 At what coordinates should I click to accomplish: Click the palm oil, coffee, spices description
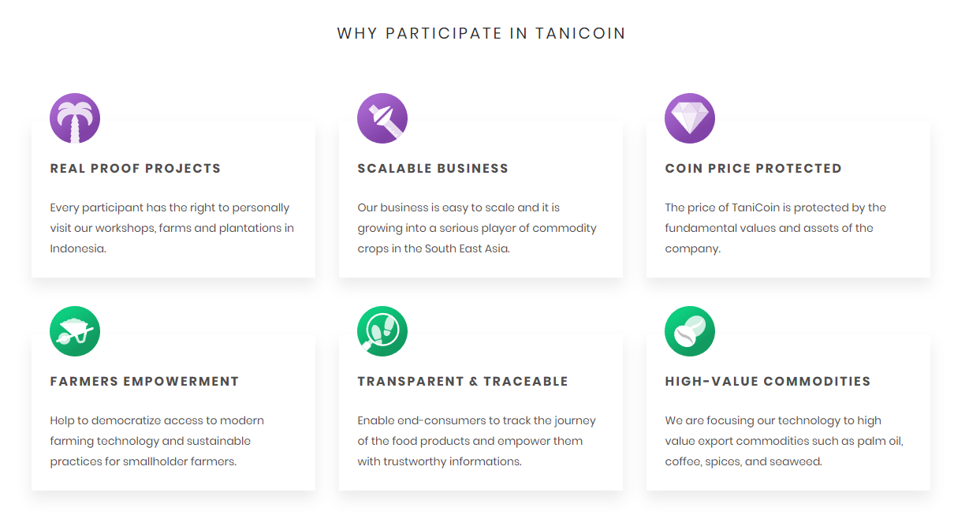point(784,441)
